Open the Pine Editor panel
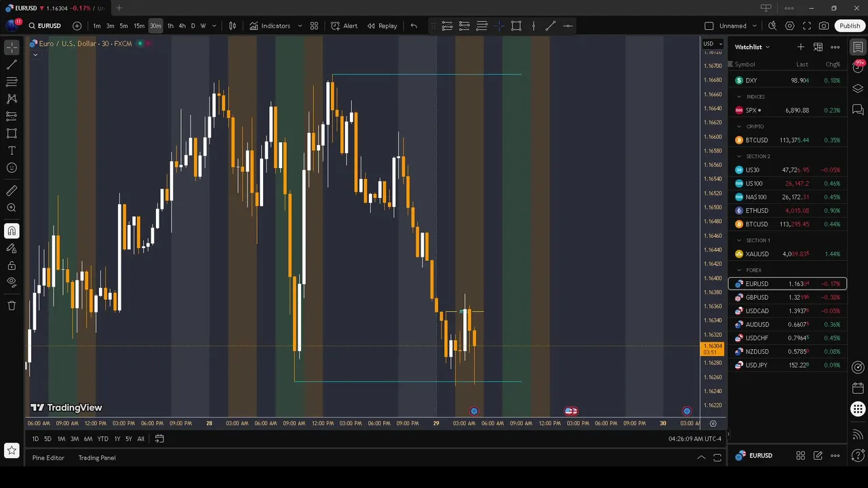Image resolution: width=868 pixels, height=488 pixels. 48,457
